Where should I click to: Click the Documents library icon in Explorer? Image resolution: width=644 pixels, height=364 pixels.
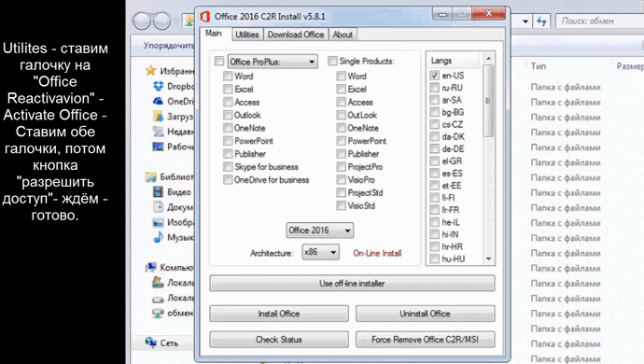(158, 206)
